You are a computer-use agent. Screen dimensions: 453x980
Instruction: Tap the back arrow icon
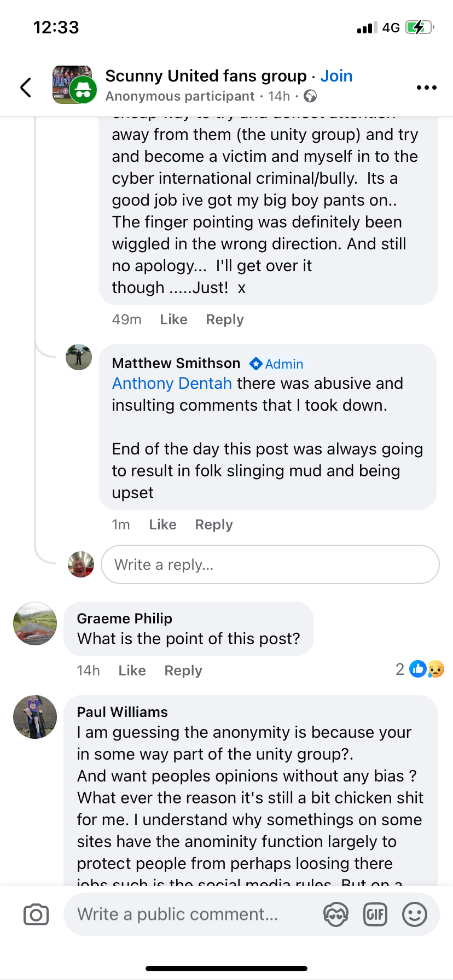26,87
